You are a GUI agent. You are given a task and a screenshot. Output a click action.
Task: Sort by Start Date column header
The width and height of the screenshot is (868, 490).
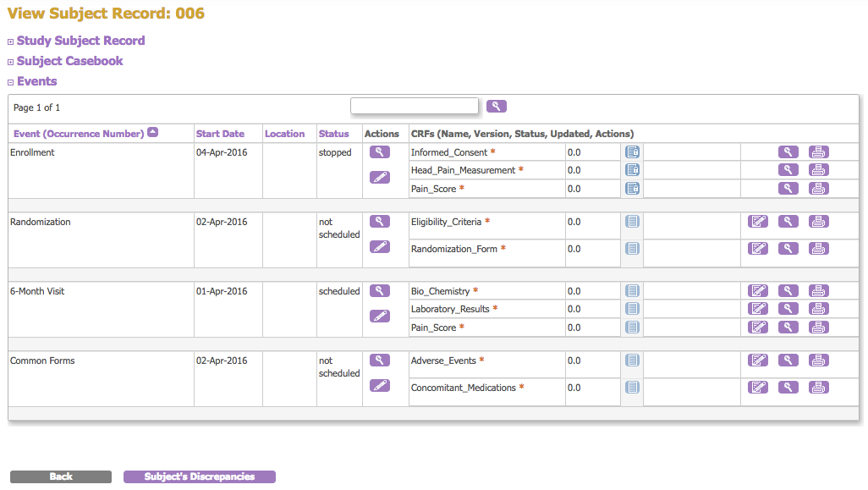(220, 134)
